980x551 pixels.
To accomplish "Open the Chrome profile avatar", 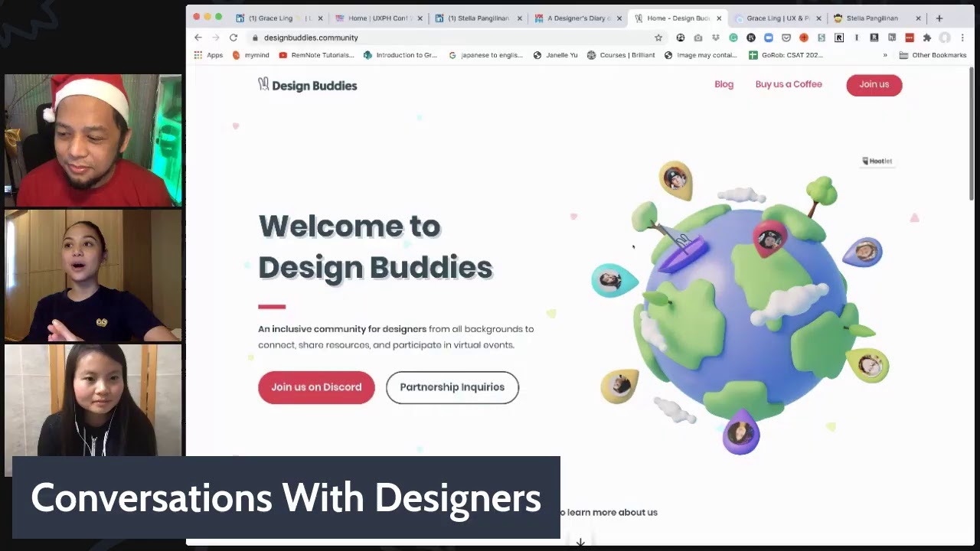I will pyautogui.click(x=945, y=37).
